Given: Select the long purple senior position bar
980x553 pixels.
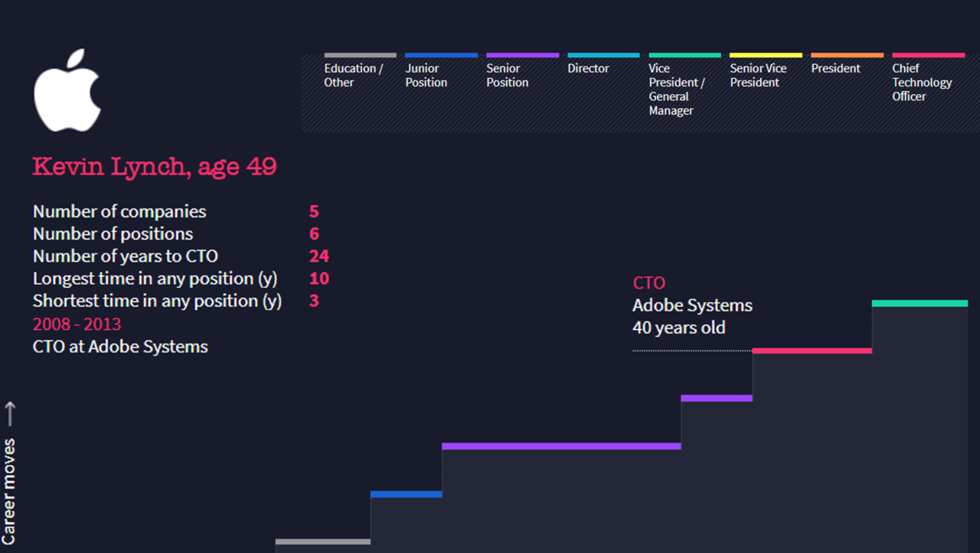Looking at the screenshot, I should click(x=561, y=446).
